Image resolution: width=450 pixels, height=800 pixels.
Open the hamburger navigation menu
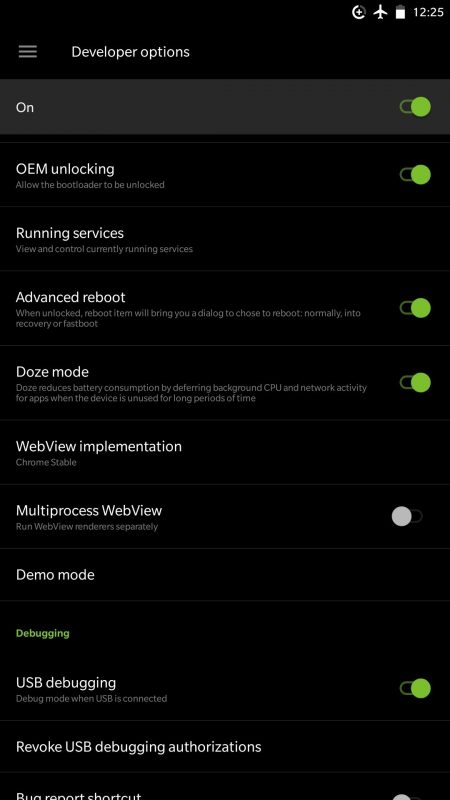tap(28, 52)
